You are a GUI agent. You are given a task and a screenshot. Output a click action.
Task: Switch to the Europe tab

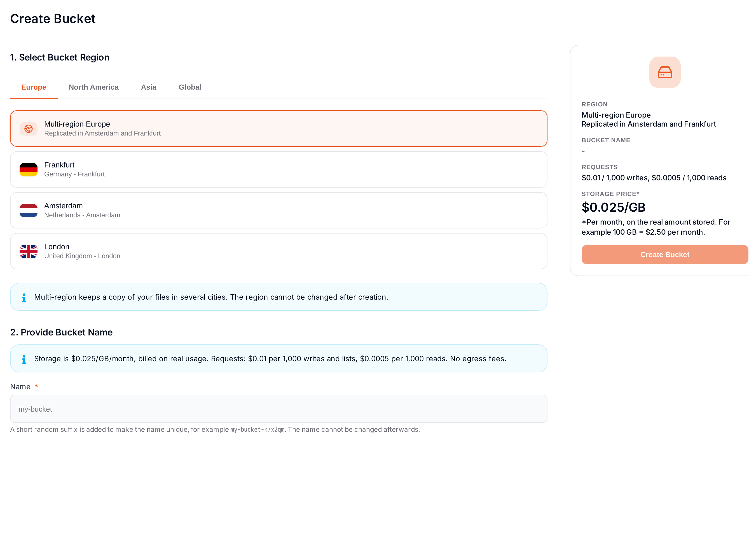click(x=34, y=87)
